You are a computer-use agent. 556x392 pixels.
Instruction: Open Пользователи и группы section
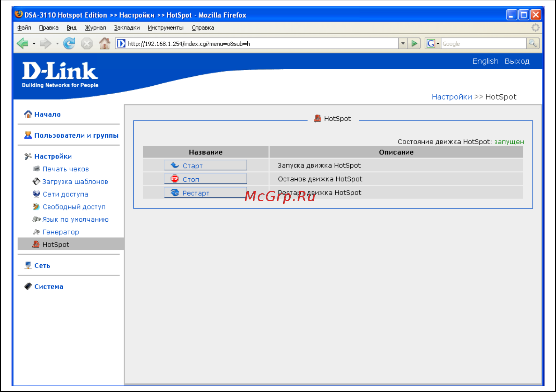pyautogui.click(x=76, y=136)
